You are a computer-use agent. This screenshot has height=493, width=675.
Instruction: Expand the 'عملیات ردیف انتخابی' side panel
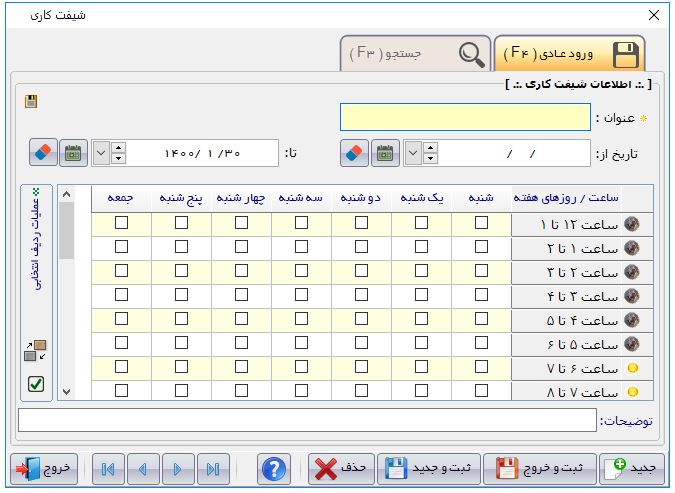pyautogui.click(x=37, y=240)
